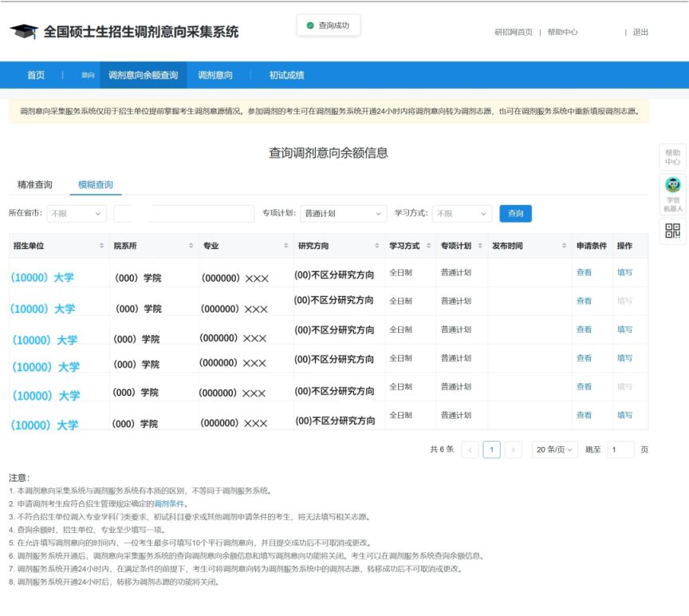Click the QR code icon in right sidebar
The width and height of the screenshot is (689, 616).
[672, 230]
